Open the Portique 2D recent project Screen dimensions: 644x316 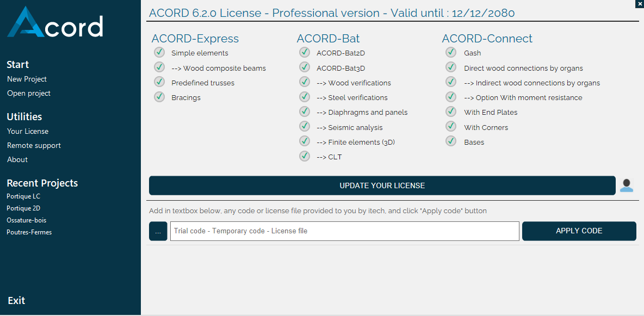coord(23,208)
